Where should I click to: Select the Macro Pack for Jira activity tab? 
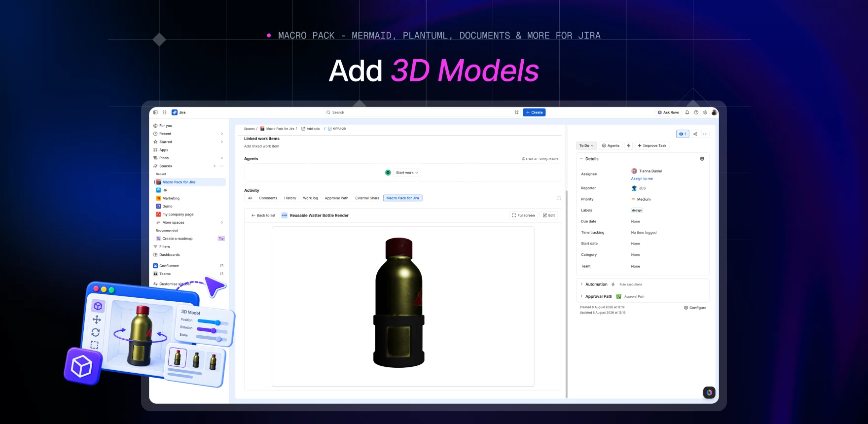pyautogui.click(x=402, y=198)
